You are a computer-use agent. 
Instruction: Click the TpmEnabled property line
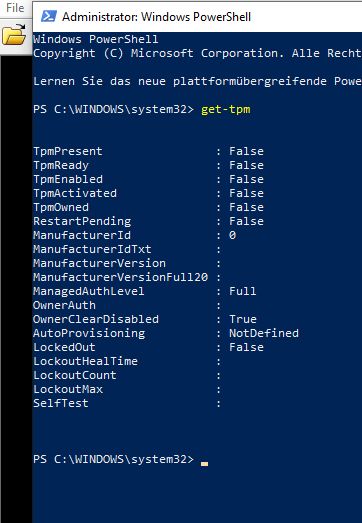(x=148, y=179)
